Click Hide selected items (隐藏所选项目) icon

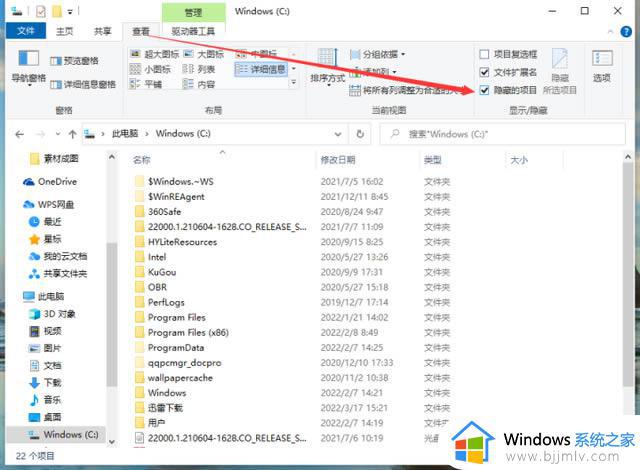tap(560, 71)
